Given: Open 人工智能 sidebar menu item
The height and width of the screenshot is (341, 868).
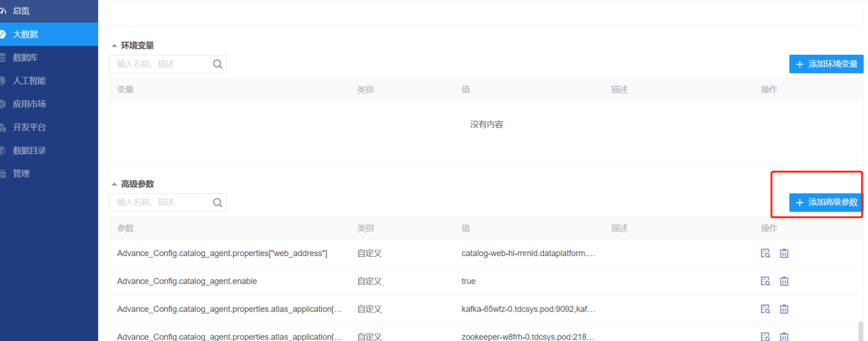Looking at the screenshot, I should pyautogui.click(x=29, y=81).
